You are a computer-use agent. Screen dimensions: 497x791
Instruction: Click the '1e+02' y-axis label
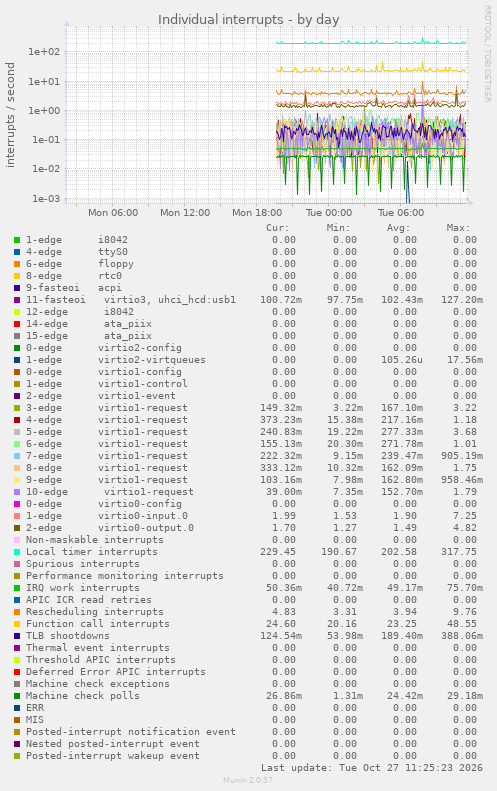click(44, 52)
